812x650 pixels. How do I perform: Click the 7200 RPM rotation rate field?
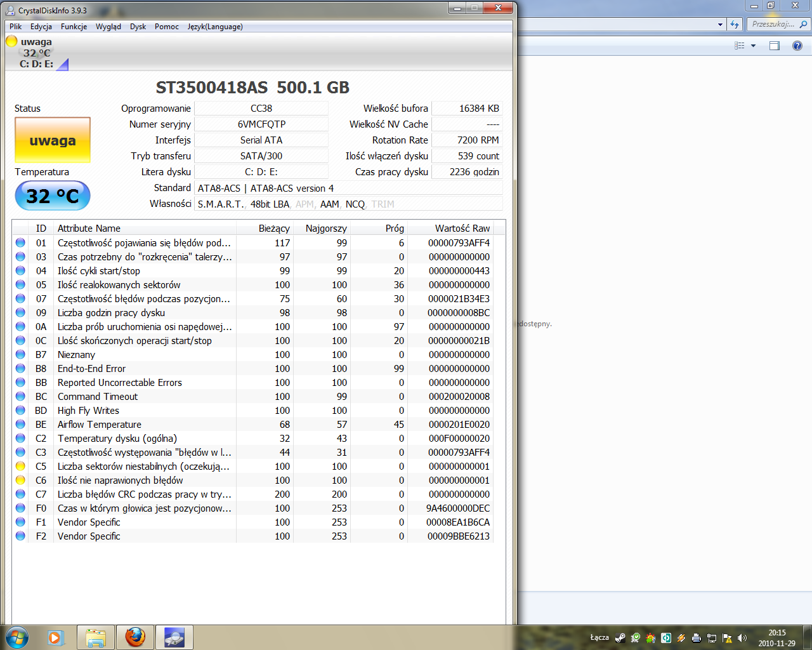tap(467, 140)
